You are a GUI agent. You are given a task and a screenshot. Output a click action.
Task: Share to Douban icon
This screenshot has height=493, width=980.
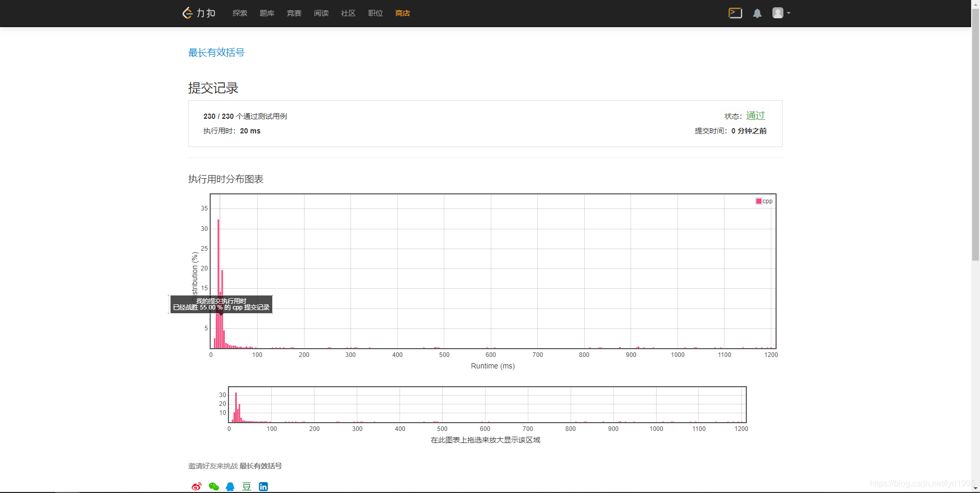247,487
